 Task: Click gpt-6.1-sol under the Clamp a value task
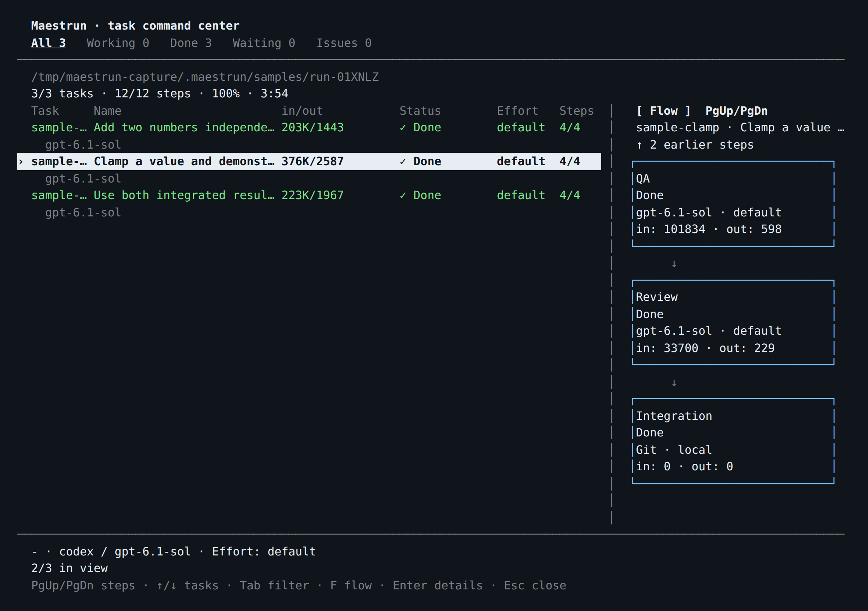click(83, 179)
